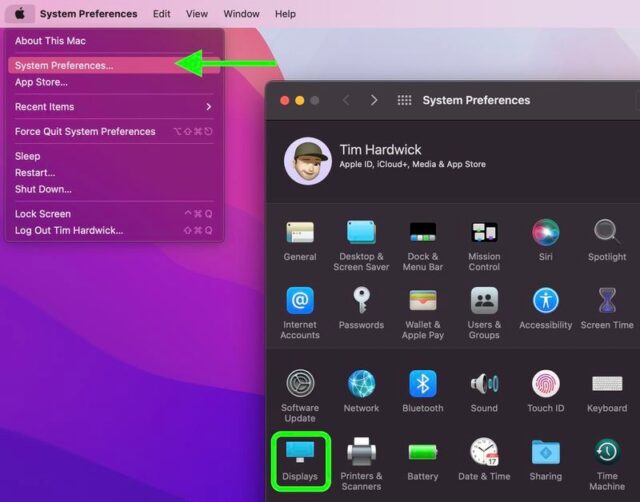Open the Network preference pane
The height and width of the screenshot is (502, 640).
coord(361,391)
